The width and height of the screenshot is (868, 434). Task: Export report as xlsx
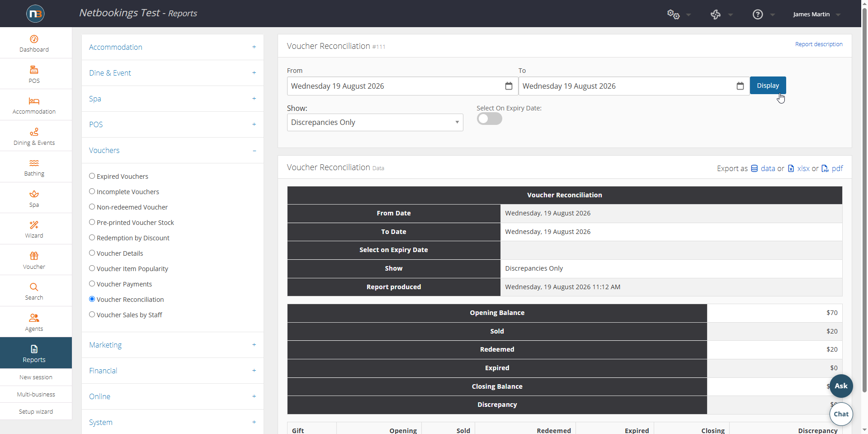click(x=798, y=168)
